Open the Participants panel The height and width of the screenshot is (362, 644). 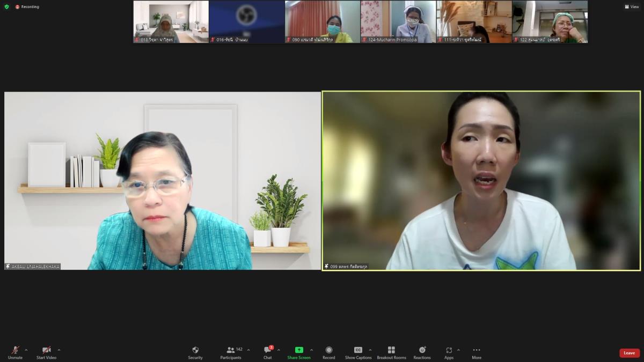click(231, 352)
